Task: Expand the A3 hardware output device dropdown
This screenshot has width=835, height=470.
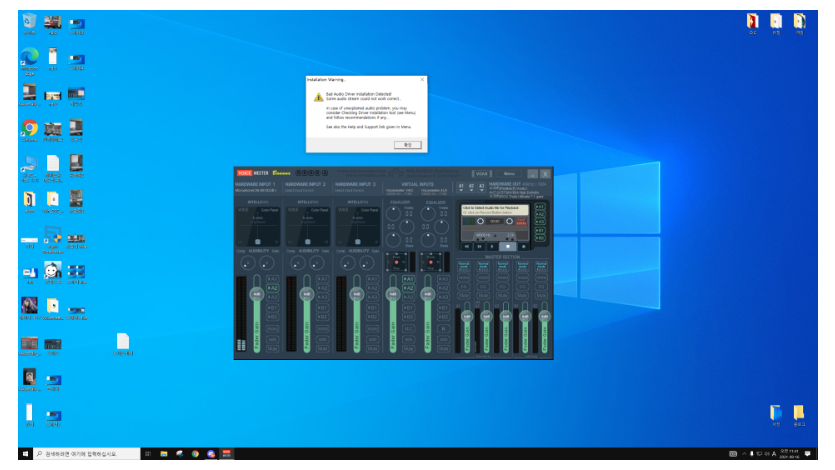Action: click(481, 187)
